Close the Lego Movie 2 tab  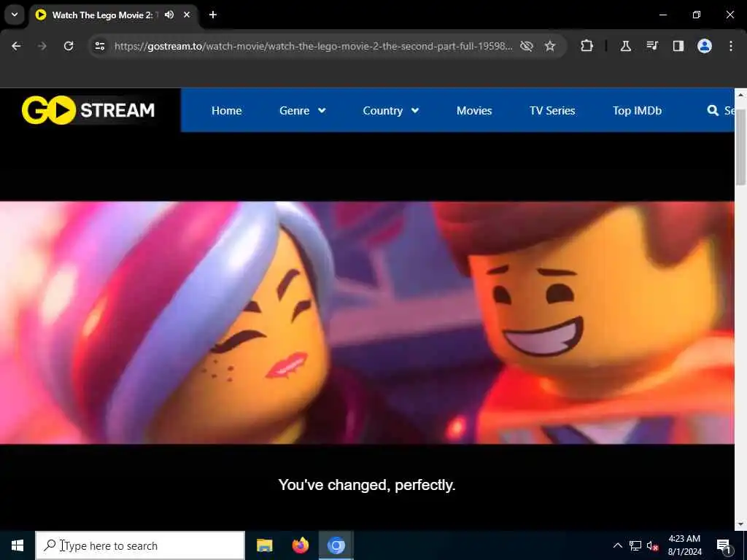[x=187, y=15]
